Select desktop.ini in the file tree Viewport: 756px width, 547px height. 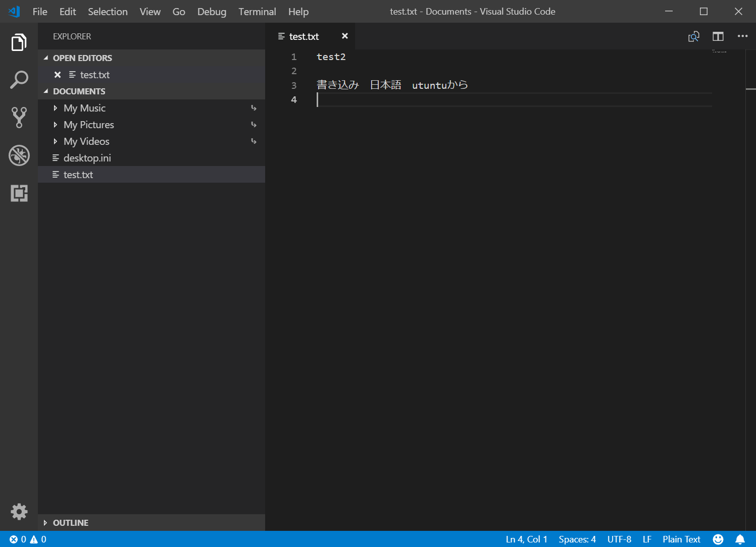87,158
